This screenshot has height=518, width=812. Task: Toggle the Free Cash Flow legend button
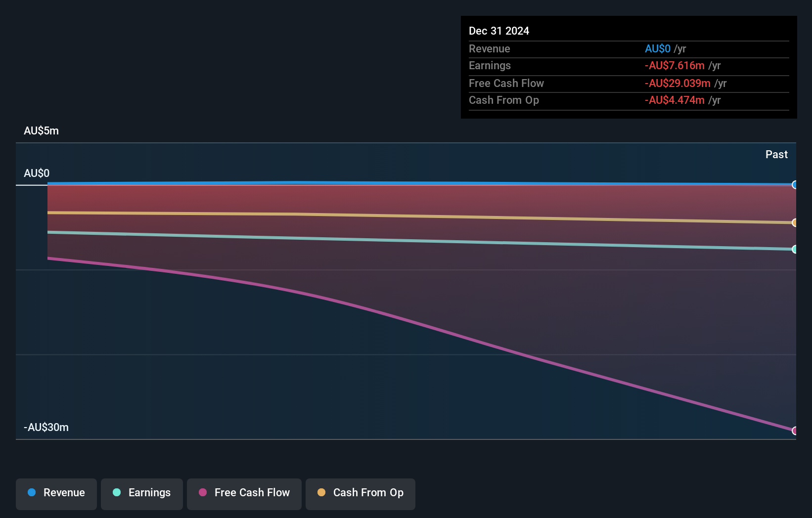pos(244,494)
